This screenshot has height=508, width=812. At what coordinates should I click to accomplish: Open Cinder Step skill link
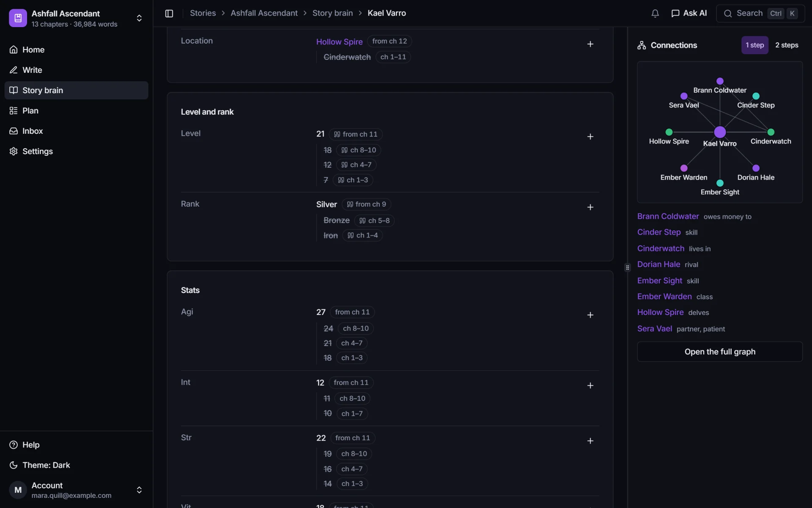click(x=659, y=232)
